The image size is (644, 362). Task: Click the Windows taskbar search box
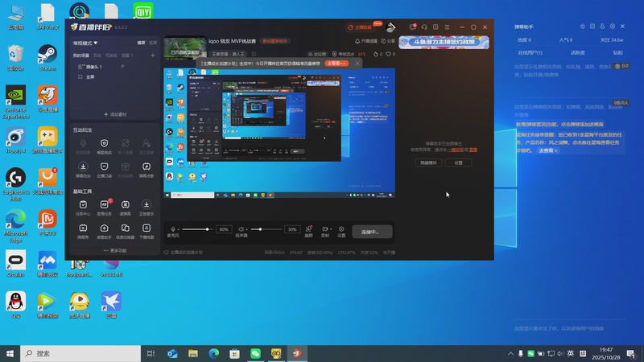80,353
